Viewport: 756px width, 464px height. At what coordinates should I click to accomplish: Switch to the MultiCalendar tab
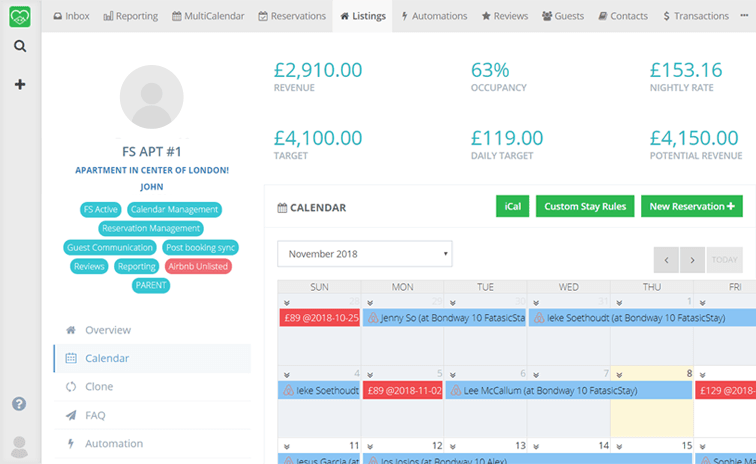point(208,16)
